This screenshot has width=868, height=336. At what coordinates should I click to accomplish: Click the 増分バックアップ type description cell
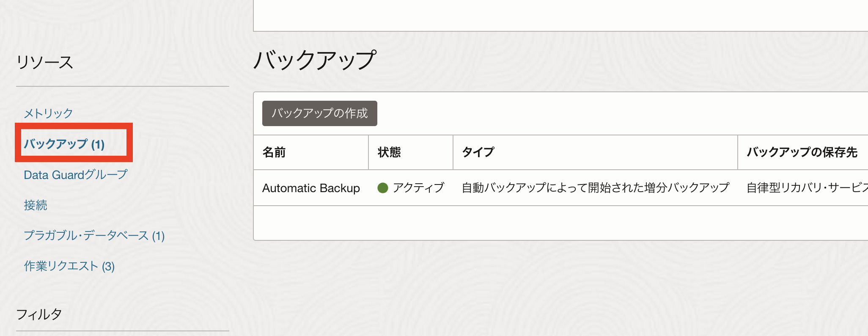pos(595,188)
